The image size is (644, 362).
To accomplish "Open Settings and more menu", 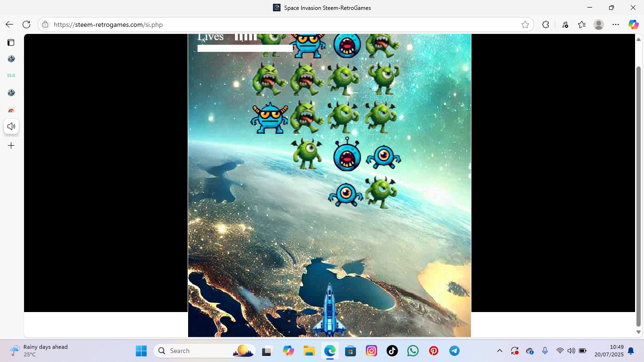I will 616,25.
